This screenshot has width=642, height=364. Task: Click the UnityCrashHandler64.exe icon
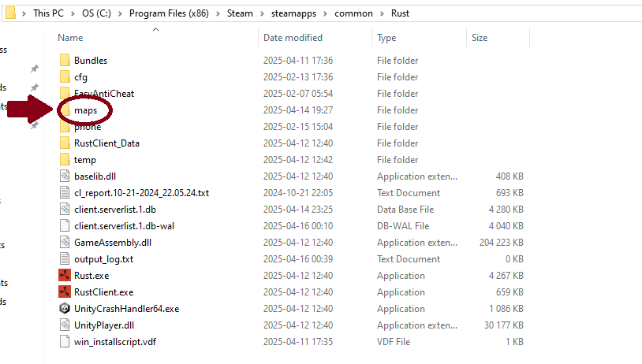click(65, 309)
